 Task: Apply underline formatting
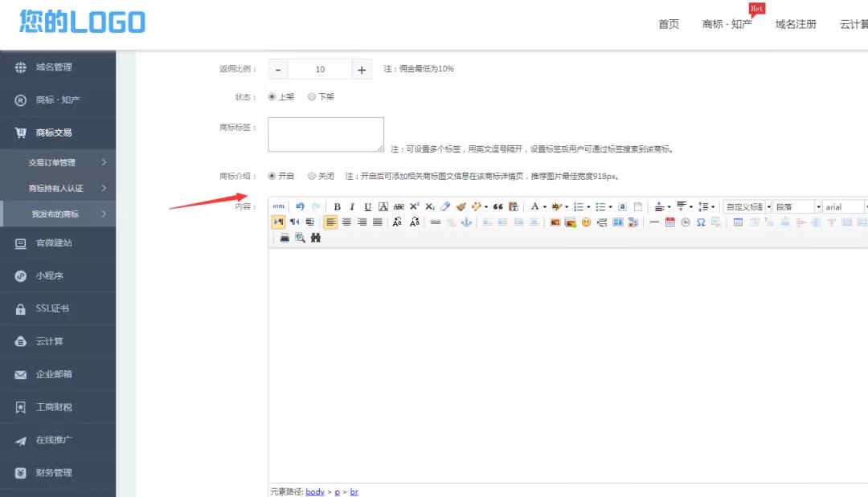tap(367, 207)
